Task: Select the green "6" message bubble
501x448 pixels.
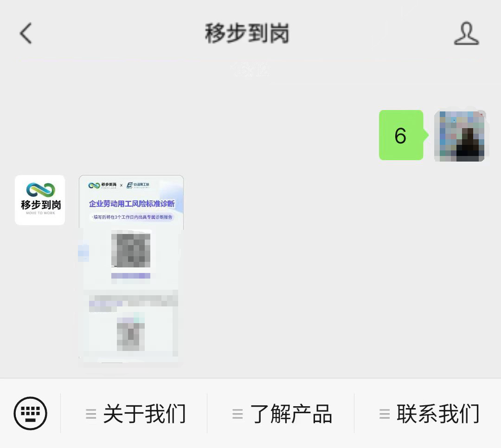Action: pos(401,135)
